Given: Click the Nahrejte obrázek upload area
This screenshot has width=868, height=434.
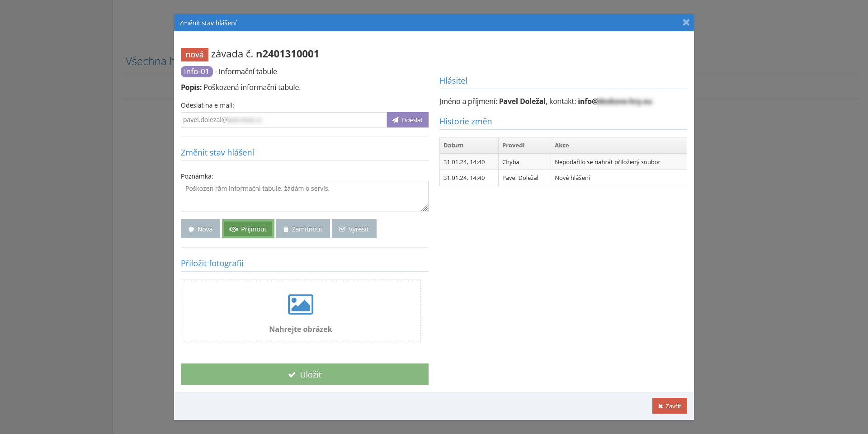Looking at the screenshot, I should click(x=300, y=330).
